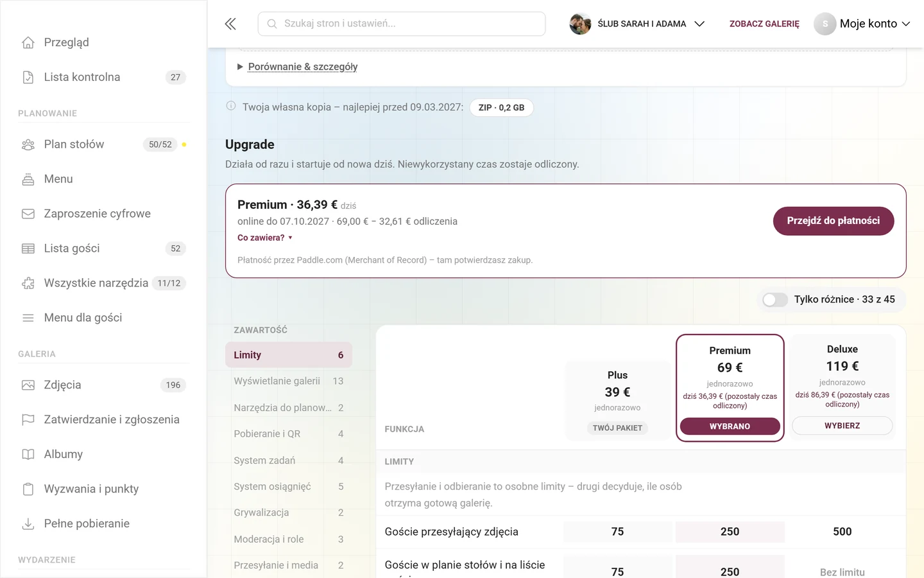Click the Lista kontrolna document icon
The height and width of the screenshot is (578, 924).
[x=28, y=77]
